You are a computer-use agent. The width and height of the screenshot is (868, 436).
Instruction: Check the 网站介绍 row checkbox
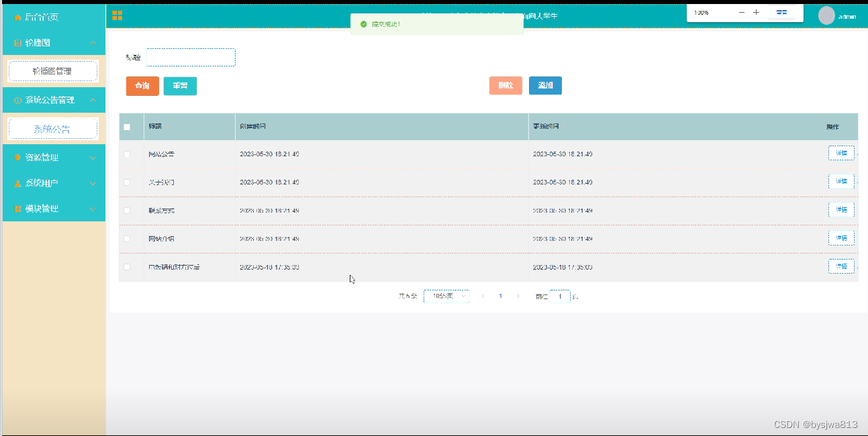127,239
